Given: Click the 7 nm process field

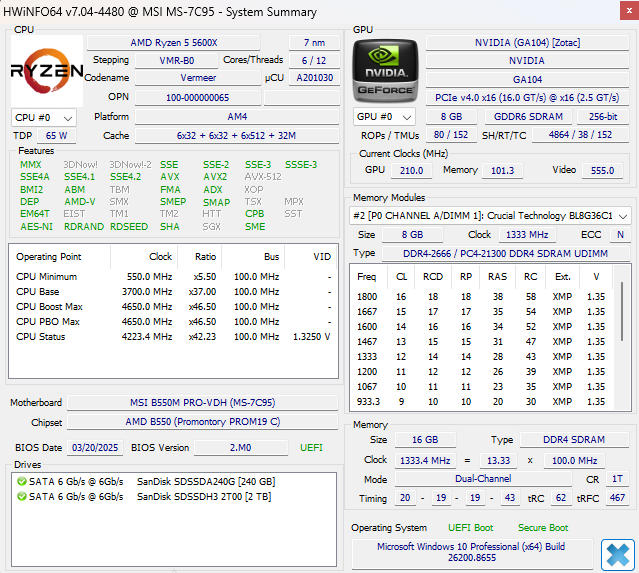Looking at the screenshot, I should [314, 43].
